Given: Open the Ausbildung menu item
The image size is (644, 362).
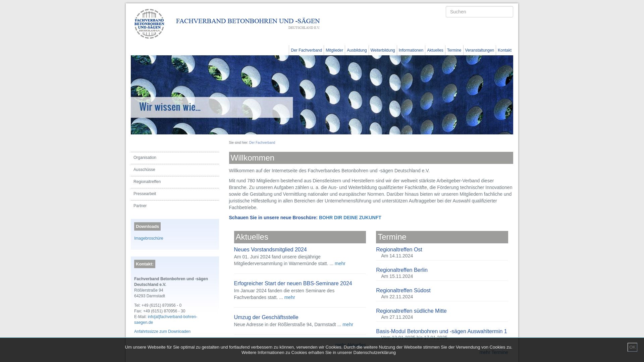Looking at the screenshot, I should 357,50.
